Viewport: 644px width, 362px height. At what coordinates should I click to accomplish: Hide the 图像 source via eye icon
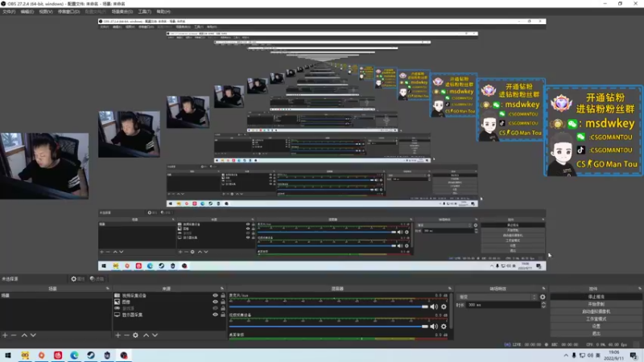tap(215, 302)
